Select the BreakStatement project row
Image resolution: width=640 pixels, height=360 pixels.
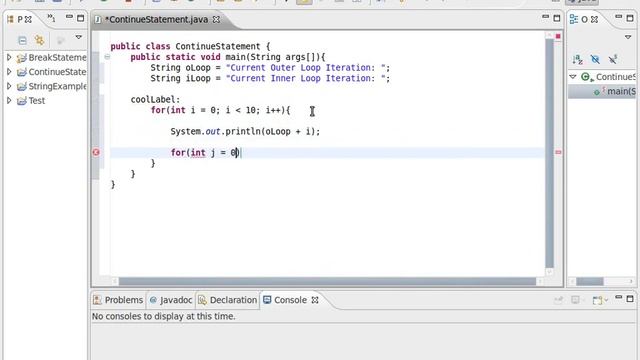coord(51,58)
